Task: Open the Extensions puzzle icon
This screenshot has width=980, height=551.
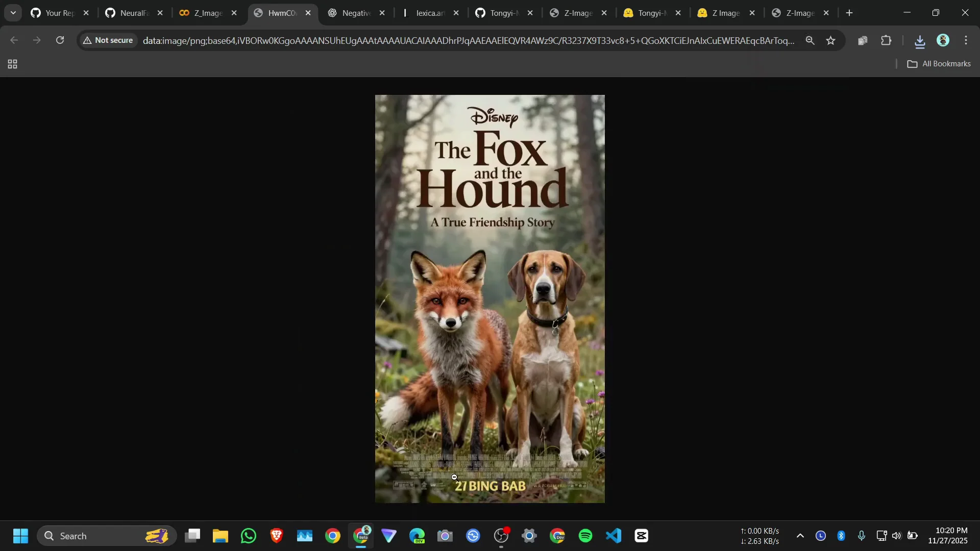Action: pos(887,40)
